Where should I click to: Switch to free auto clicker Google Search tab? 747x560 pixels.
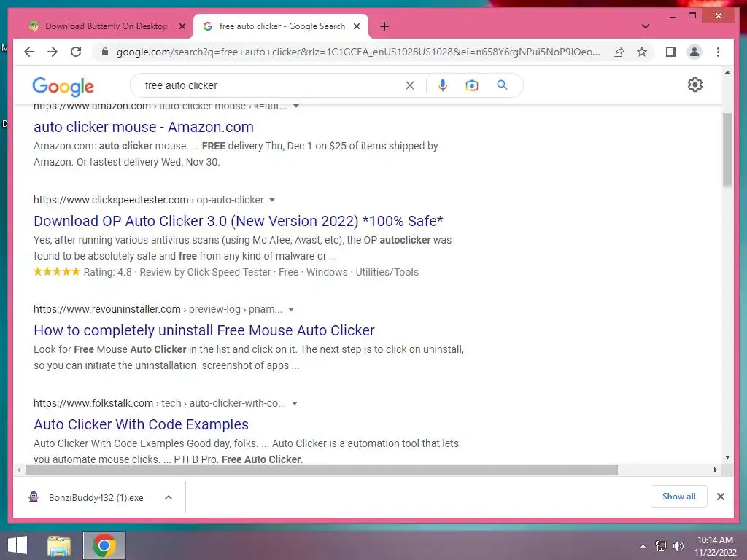[281, 26]
